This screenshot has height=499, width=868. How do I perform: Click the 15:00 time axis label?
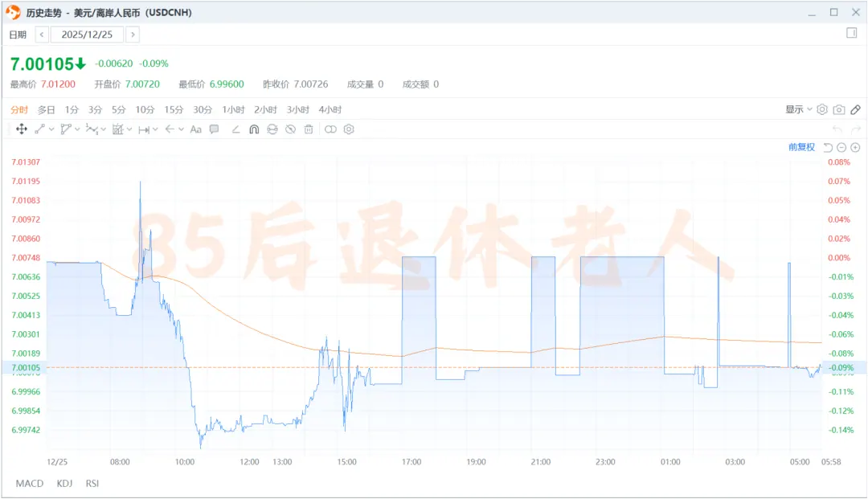coord(347,462)
